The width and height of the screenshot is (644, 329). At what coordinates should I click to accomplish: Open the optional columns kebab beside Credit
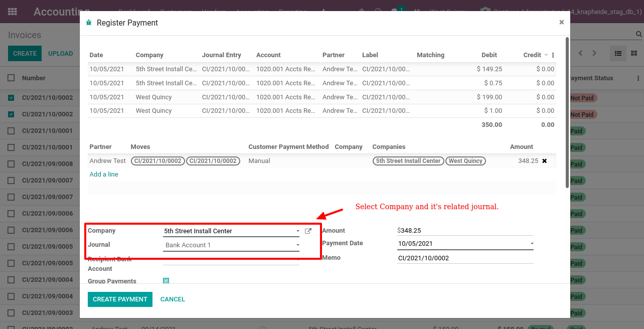(x=553, y=55)
